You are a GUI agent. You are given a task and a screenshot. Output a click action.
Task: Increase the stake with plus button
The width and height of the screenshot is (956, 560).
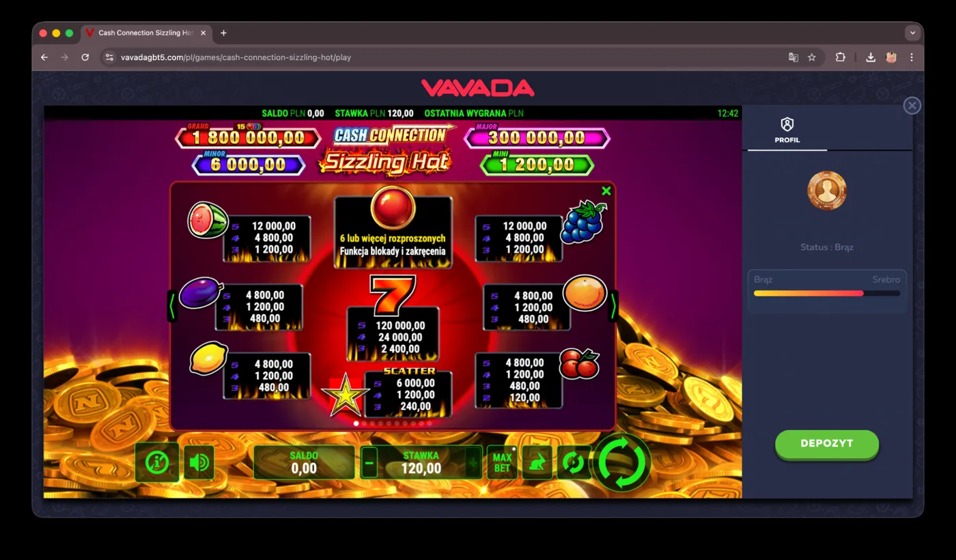pos(473,462)
